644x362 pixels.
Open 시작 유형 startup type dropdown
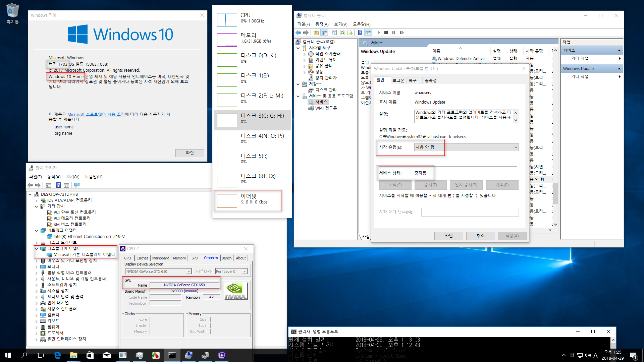coord(466,147)
